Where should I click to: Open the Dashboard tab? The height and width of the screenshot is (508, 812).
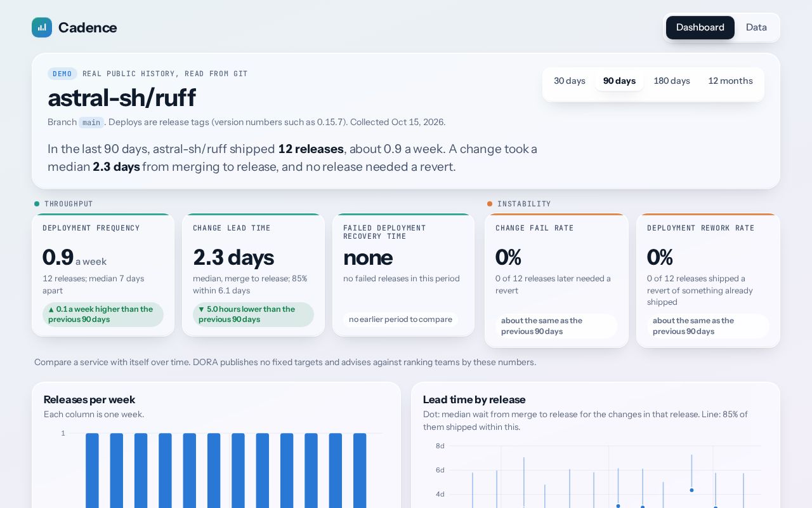(x=700, y=27)
